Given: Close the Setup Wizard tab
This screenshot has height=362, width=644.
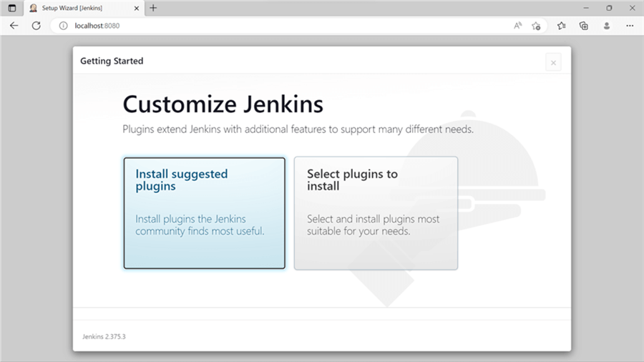Looking at the screenshot, I should pyautogui.click(x=137, y=8).
